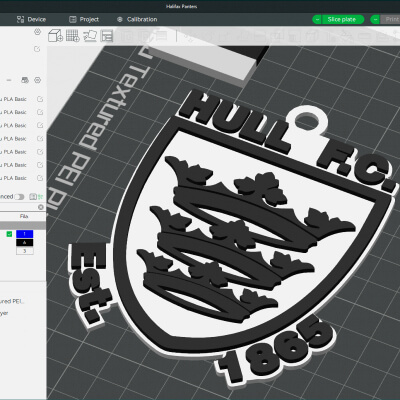
Task: Clear the search field with X icon
Action: pos(41,207)
